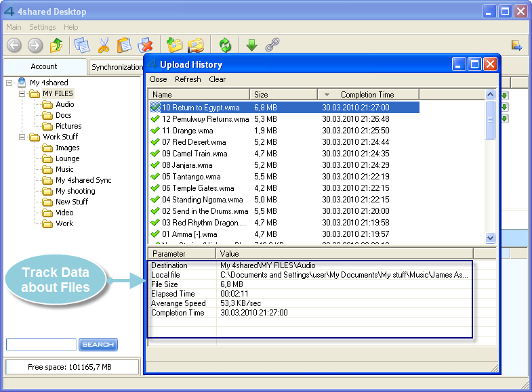This screenshot has width=532, height=392.
Task: Select the Images folder in tree
Action: coord(68,148)
